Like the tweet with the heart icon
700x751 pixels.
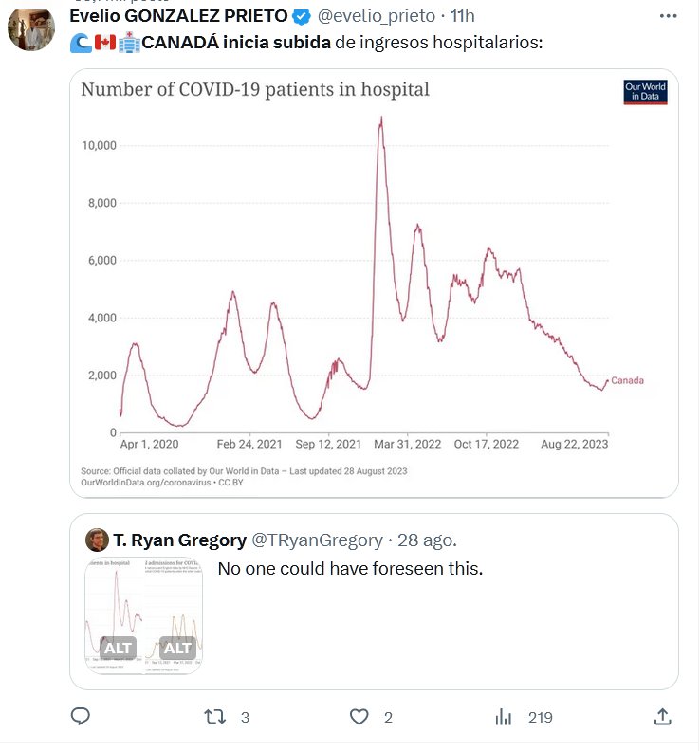coord(359,717)
